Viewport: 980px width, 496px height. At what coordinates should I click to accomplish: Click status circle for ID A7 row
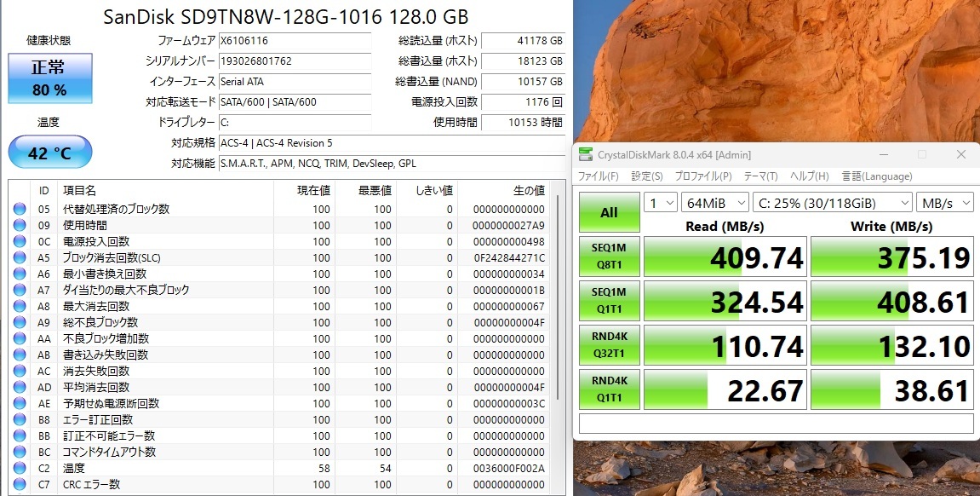pyautogui.click(x=20, y=291)
